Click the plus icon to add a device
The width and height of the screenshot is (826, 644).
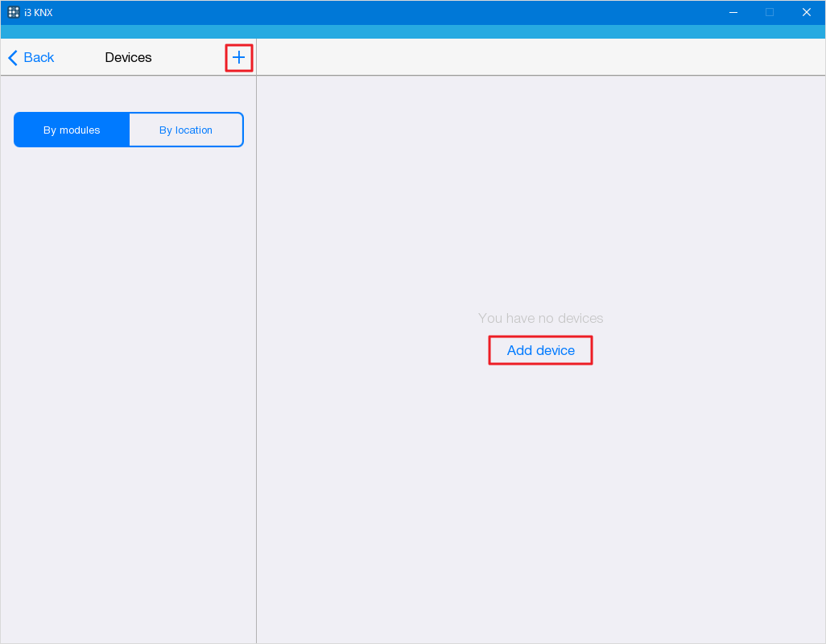click(x=238, y=58)
